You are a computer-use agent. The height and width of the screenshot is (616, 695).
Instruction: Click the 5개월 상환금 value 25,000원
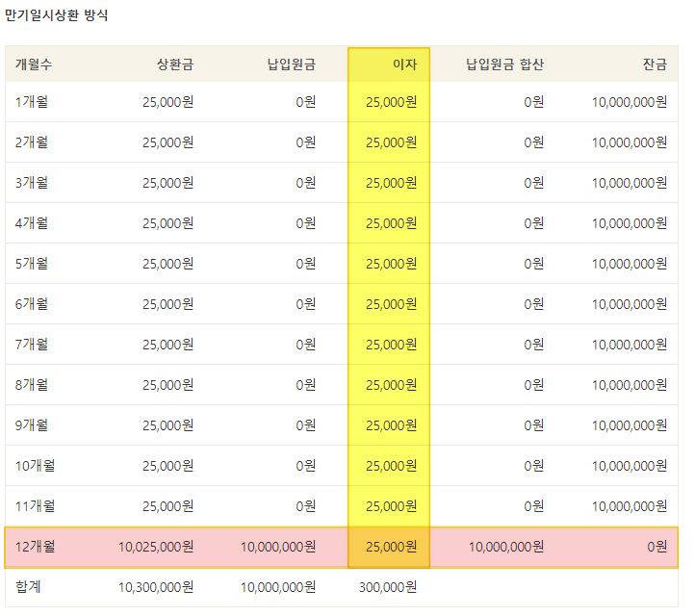click(168, 264)
